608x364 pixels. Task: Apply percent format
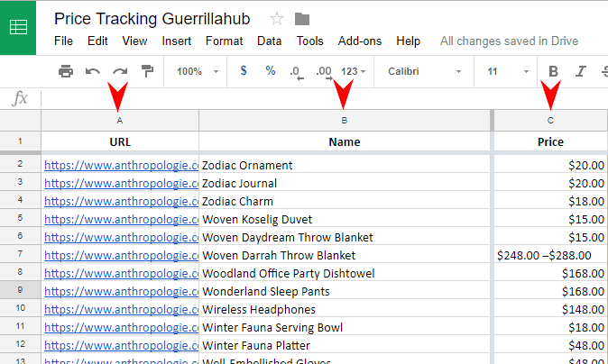pyautogui.click(x=270, y=71)
